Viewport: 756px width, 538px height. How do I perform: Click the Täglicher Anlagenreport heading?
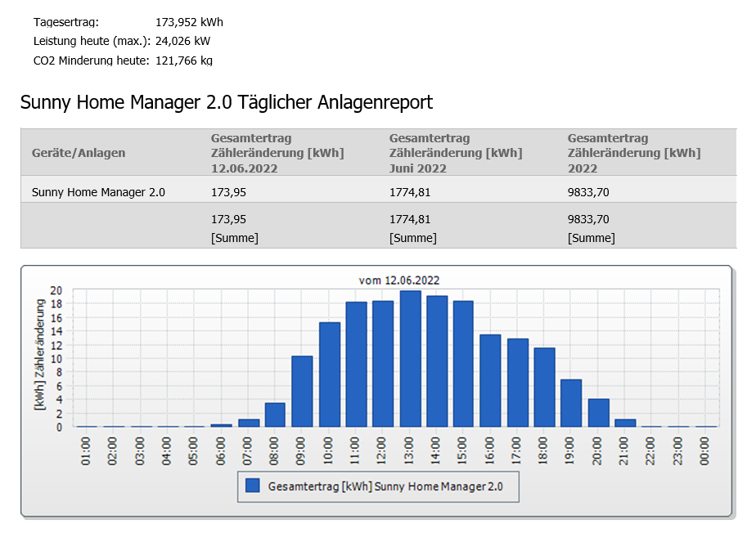click(x=226, y=102)
